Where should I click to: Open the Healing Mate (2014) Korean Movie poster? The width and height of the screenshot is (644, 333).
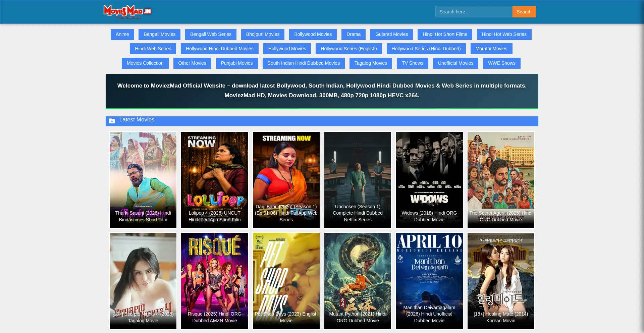[501, 281]
